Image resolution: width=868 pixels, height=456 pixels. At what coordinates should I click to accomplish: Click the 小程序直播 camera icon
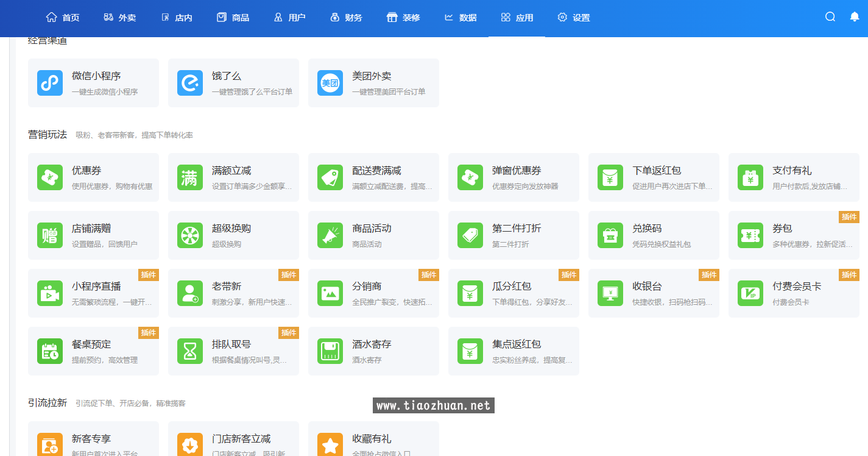point(50,293)
